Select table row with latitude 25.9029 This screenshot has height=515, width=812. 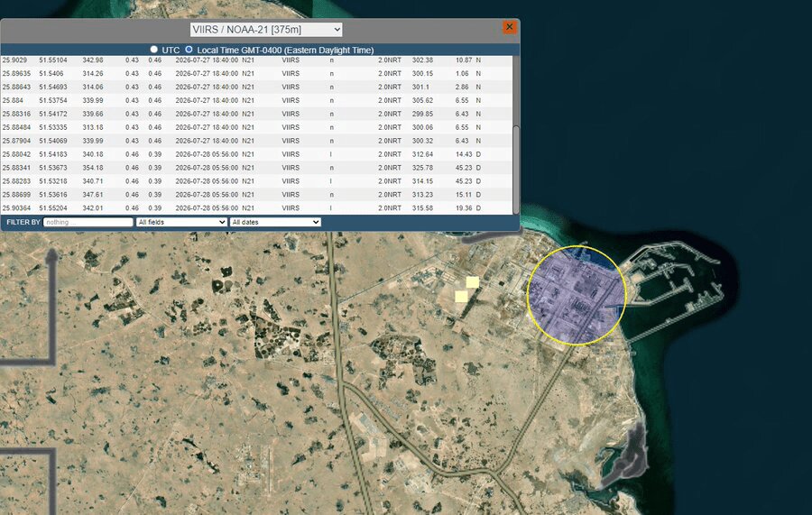click(x=256, y=60)
